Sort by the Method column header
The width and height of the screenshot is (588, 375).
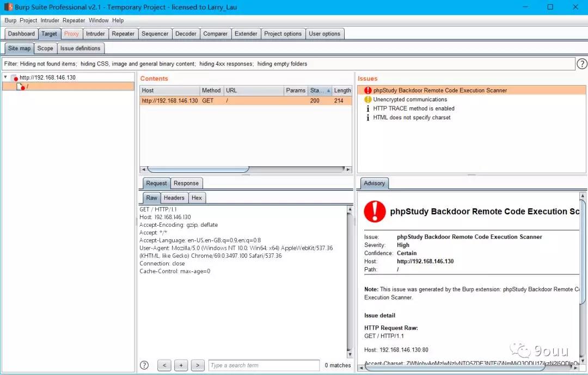(x=211, y=90)
